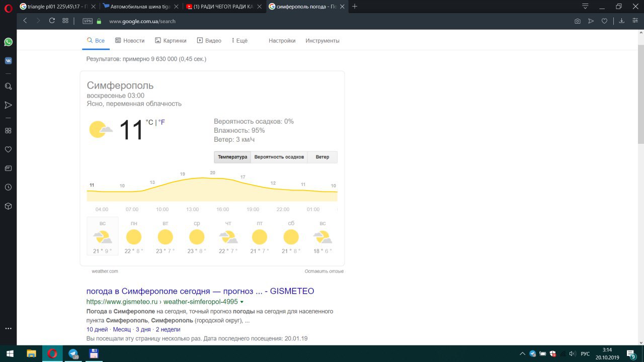Select Tuesday (вт) forecast day

(165, 236)
